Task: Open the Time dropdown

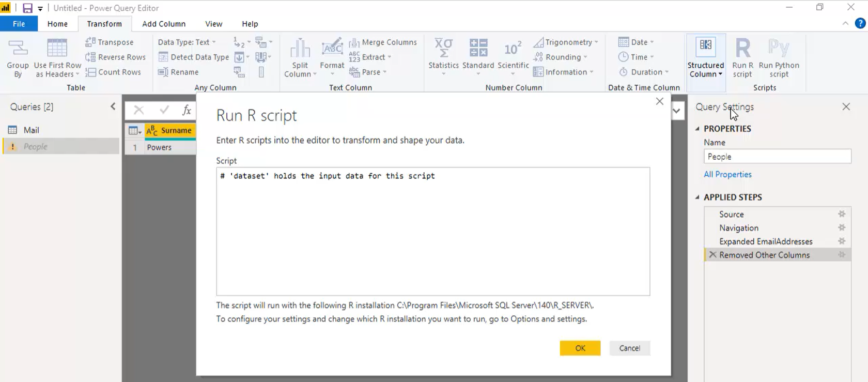Action: click(636, 57)
